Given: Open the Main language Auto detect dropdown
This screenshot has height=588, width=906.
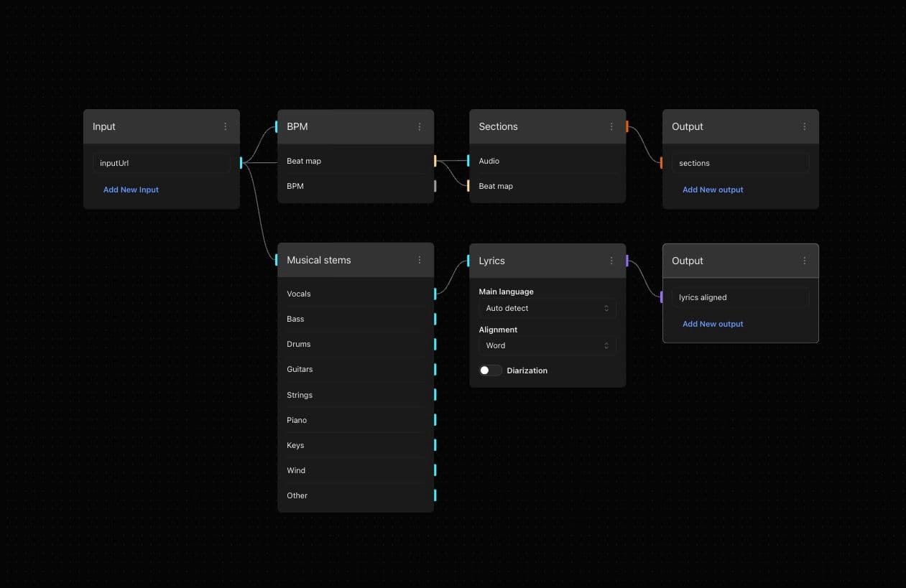Looking at the screenshot, I should coord(547,308).
